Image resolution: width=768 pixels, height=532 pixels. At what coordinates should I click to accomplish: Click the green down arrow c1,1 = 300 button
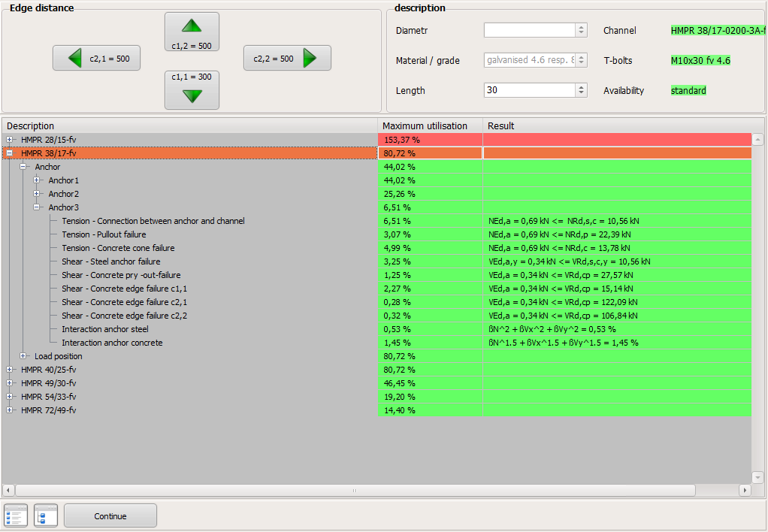tap(192, 90)
